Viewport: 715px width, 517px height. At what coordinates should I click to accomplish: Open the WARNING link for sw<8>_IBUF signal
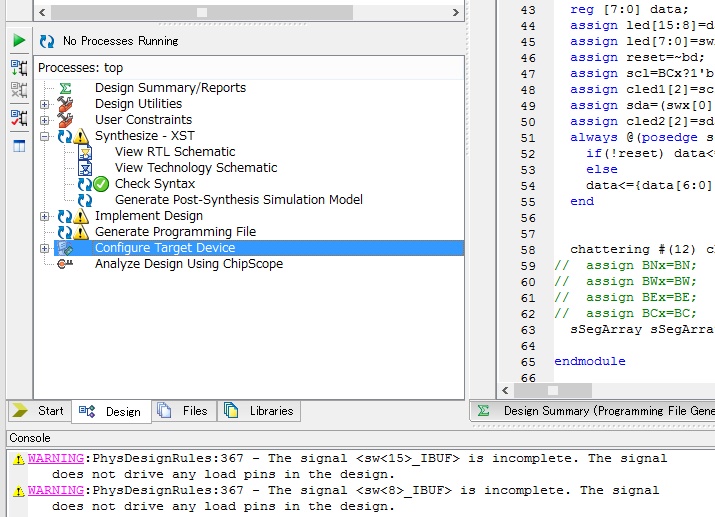coord(55,491)
